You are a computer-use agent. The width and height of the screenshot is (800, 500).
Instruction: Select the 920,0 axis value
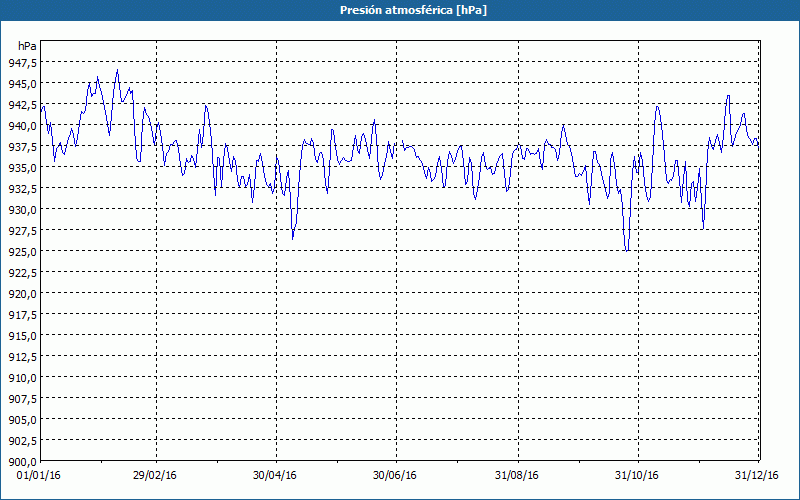(22, 293)
